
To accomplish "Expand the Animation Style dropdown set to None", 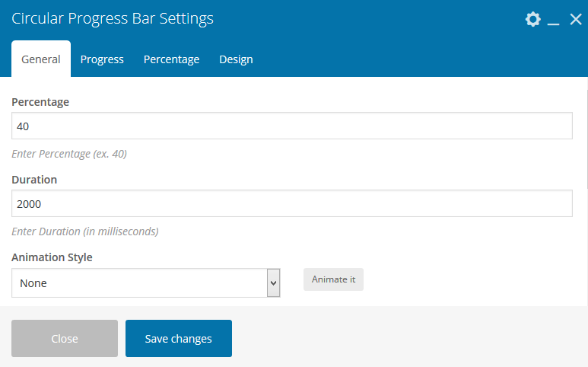I will [x=146, y=283].
